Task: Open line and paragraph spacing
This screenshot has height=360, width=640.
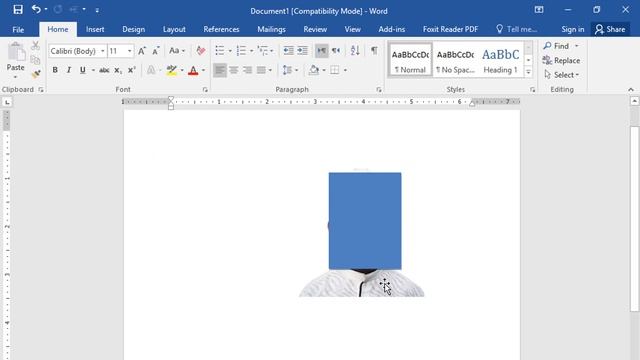Action: pos(287,70)
